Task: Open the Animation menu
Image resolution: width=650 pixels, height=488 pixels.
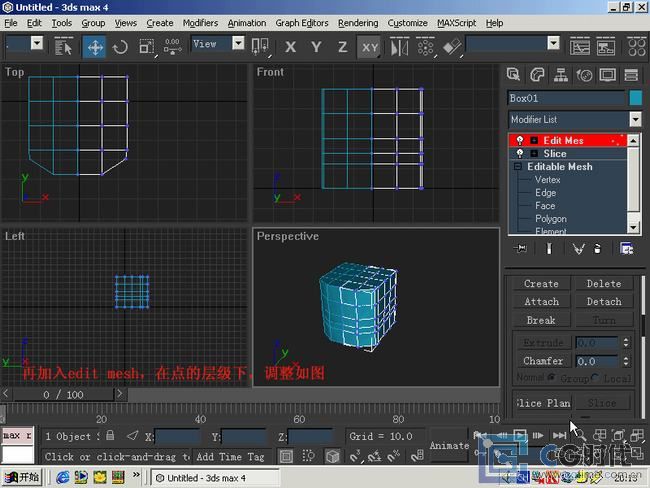Action: tap(247, 23)
